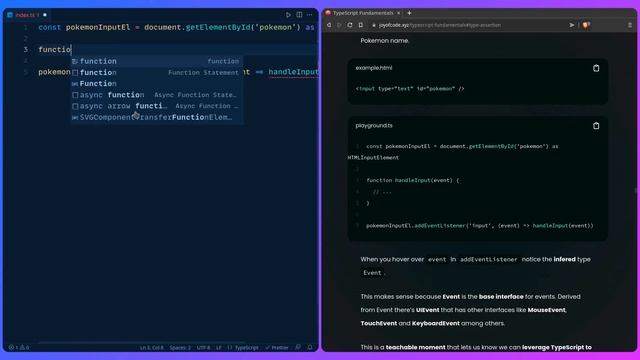This screenshot has width=640, height=360.
Task: Run the code with editor play icon
Action: (288, 15)
